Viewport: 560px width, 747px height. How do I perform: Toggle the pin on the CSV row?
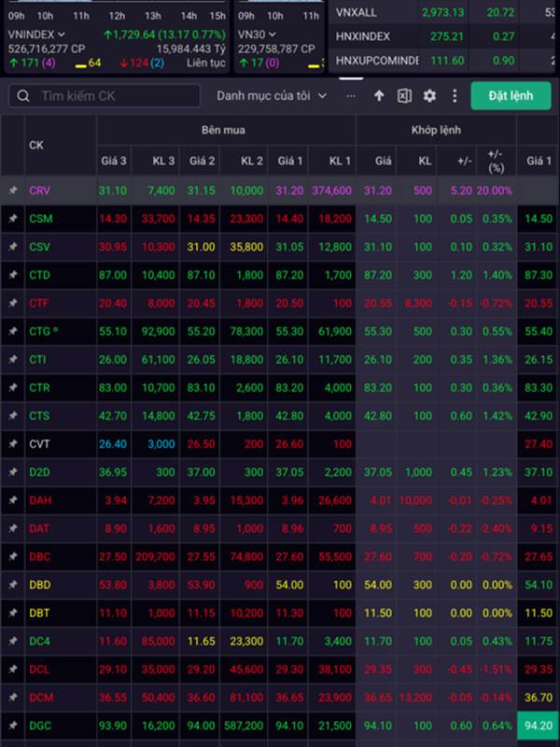coord(13,247)
